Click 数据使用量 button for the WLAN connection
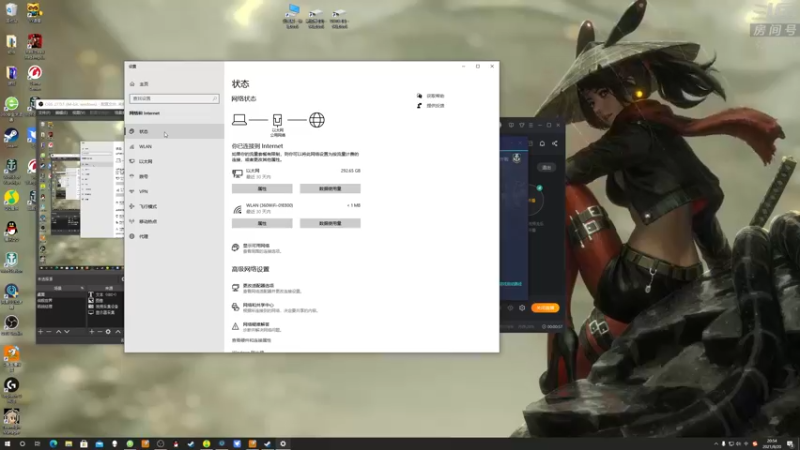800x450 pixels. click(330, 223)
